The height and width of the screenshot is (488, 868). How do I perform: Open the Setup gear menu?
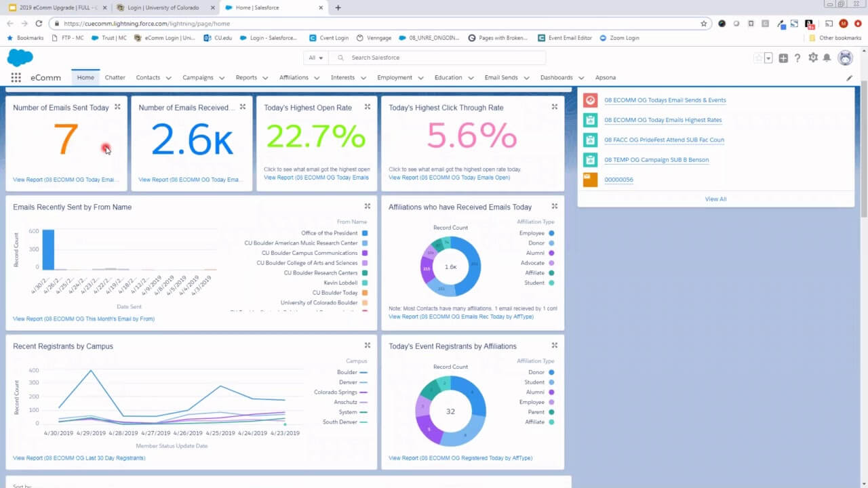813,58
